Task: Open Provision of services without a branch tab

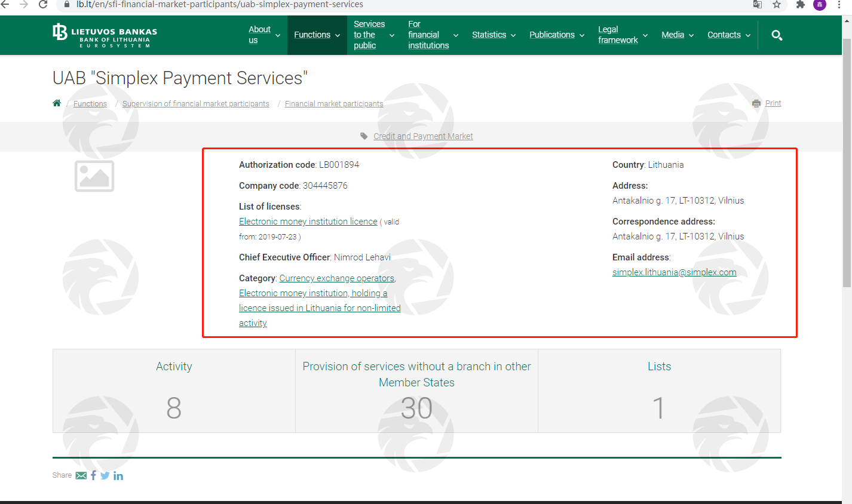Action: point(416,391)
